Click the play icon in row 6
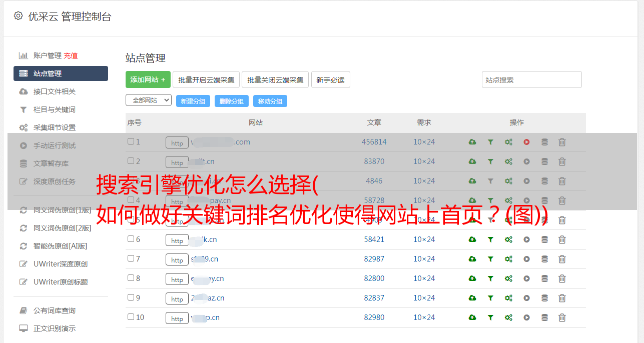Screen dimensions: 644x343 pyautogui.click(x=526, y=239)
